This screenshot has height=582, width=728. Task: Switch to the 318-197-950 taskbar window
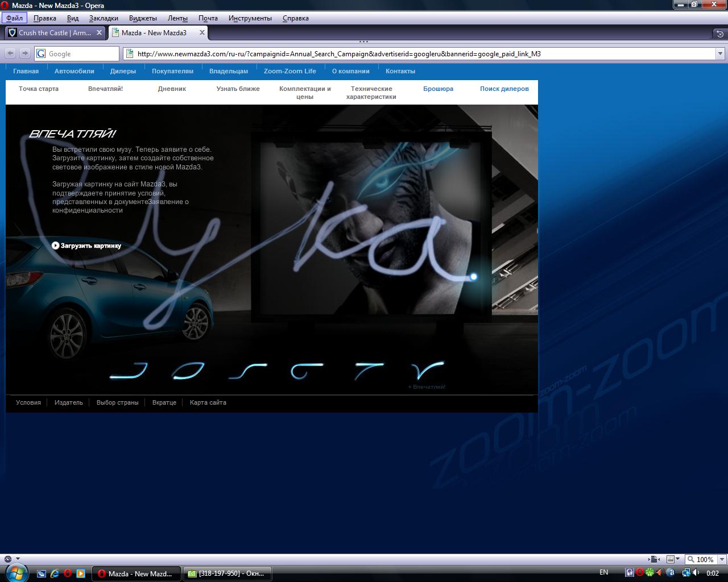point(227,573)
